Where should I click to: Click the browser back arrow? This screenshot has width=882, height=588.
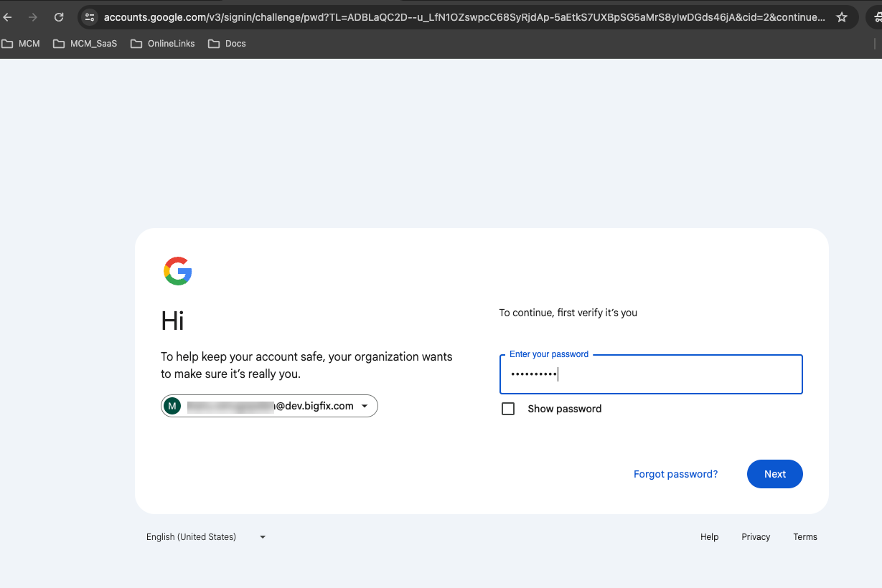(8, 17)
